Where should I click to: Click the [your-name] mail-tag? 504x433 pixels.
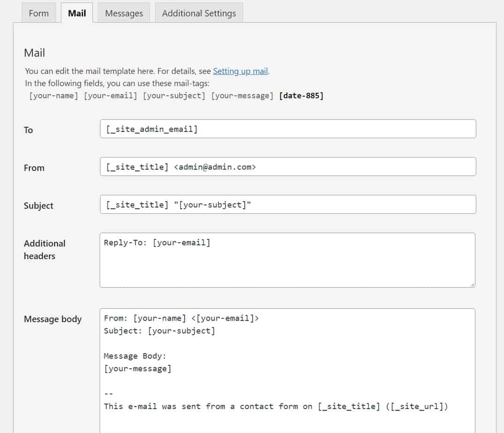pyautogui.click(x=53, y=96)
